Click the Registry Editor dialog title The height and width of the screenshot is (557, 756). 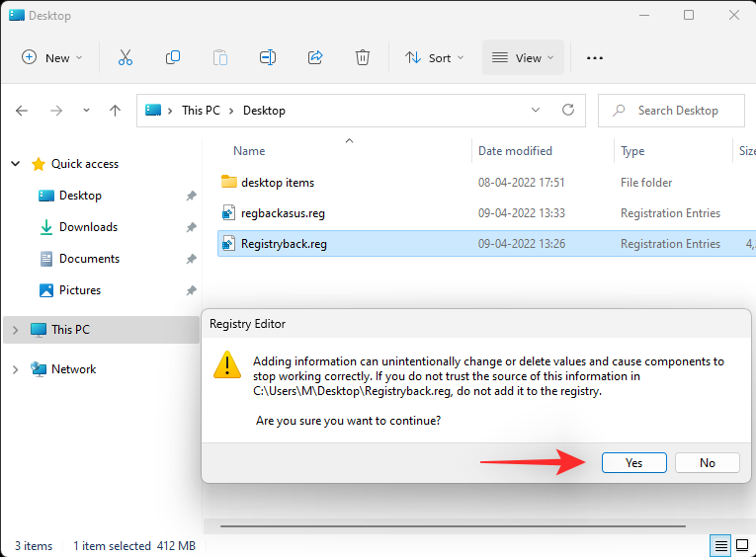click(x=247, y=324)
